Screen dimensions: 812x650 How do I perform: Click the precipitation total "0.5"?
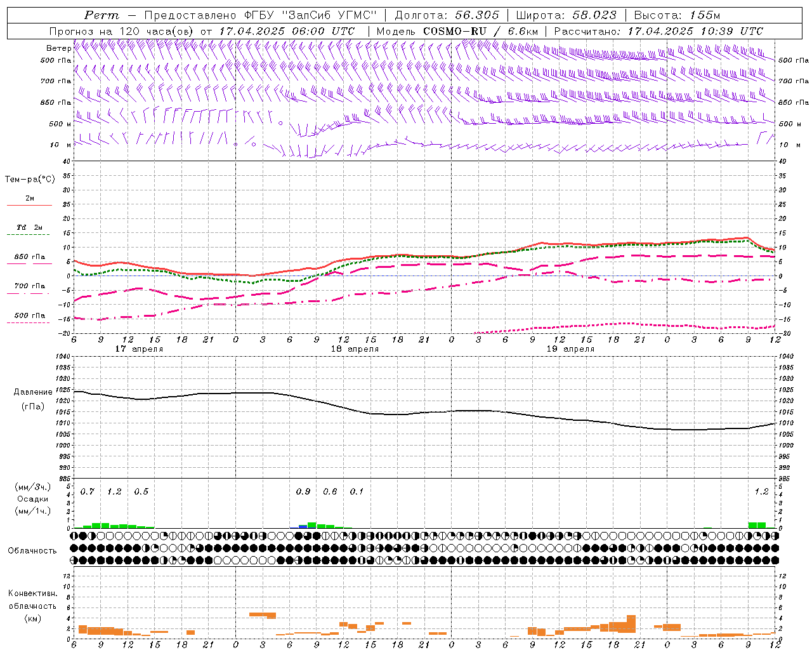pos(141,492)
